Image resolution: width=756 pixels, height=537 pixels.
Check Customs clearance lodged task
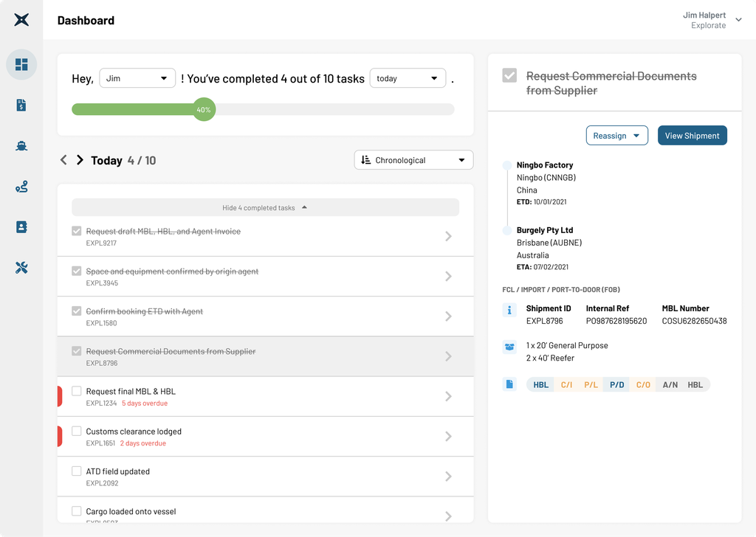[76, 431]
